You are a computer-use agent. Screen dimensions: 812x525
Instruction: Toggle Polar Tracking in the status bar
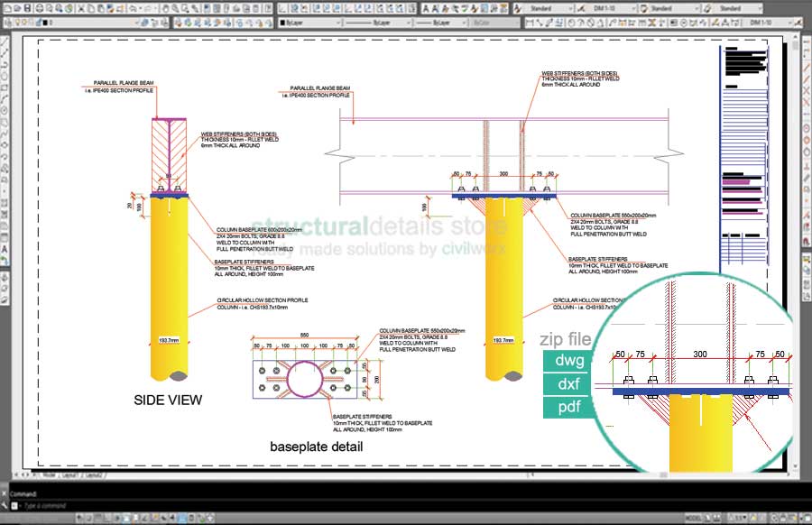[117, 518]
